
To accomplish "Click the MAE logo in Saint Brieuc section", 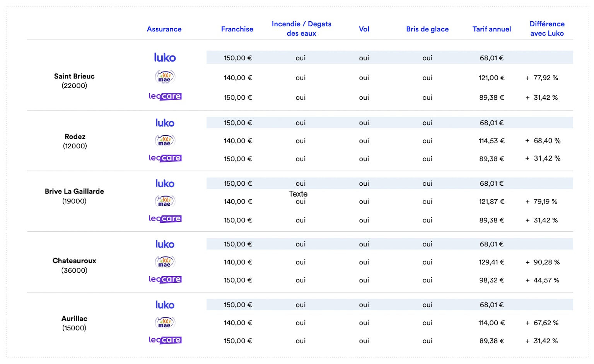I will (x=165, y=77).
